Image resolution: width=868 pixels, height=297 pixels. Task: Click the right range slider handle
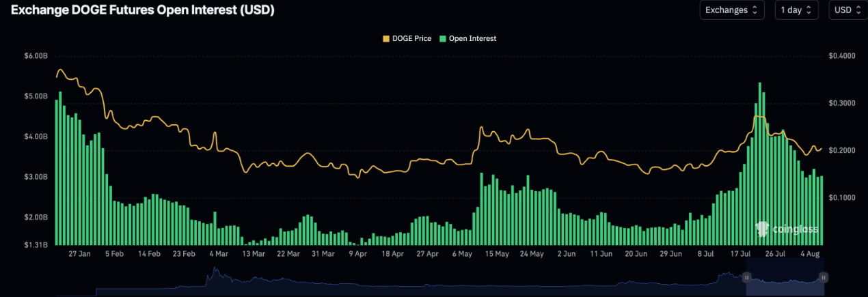pos(824,277)
